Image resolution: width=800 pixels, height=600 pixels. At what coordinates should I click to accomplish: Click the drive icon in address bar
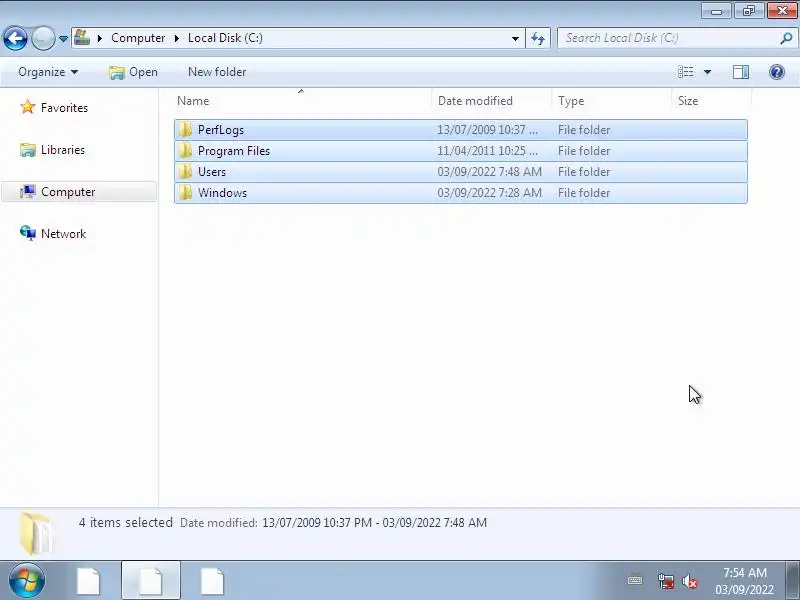click(82, 37)
